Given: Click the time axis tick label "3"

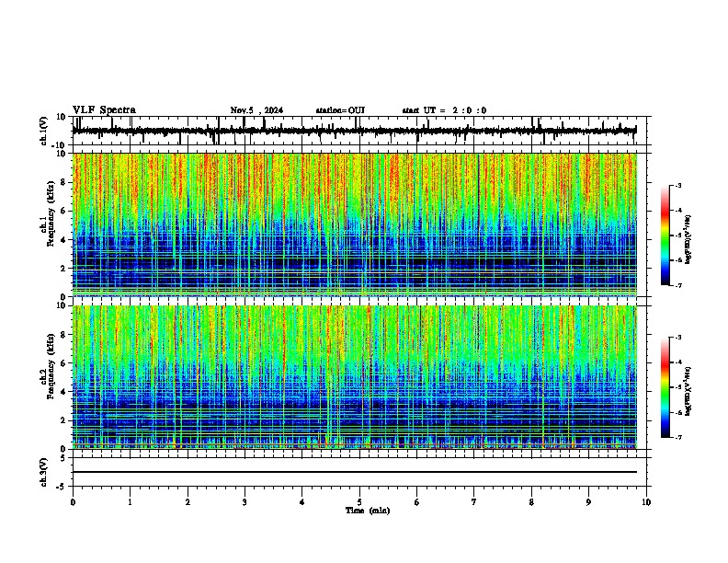Looking at the screenshot, I should 245,502.
